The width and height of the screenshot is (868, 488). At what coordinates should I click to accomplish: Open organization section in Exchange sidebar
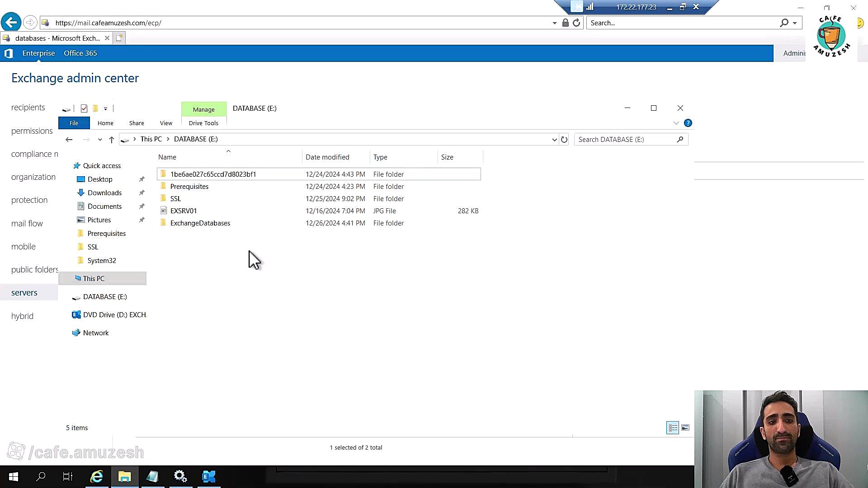click(33, 177)
